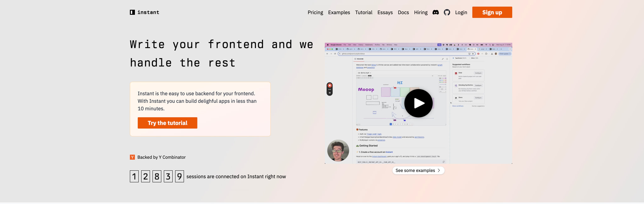The image size is (644, 204).
Task: Play the demo video with play button
Action: click(x=419, y=103)
